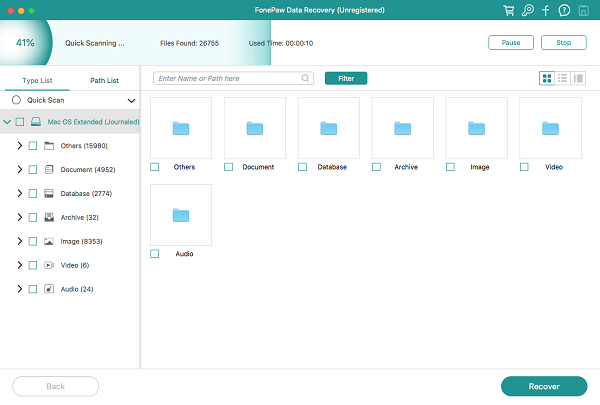This screenshot has width=600, height=405.
Task: Click the Document type icon in sidebar
Action: coord(49,169)
